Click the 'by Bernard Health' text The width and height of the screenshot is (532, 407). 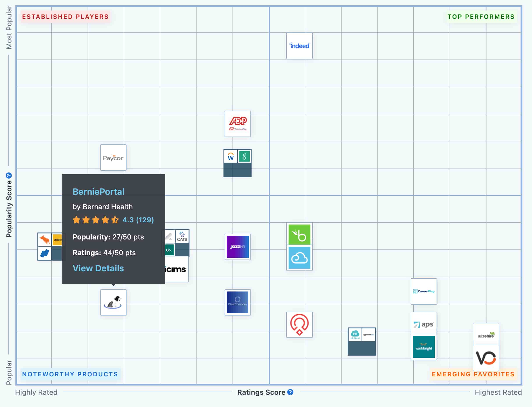[x=102, y=207]
